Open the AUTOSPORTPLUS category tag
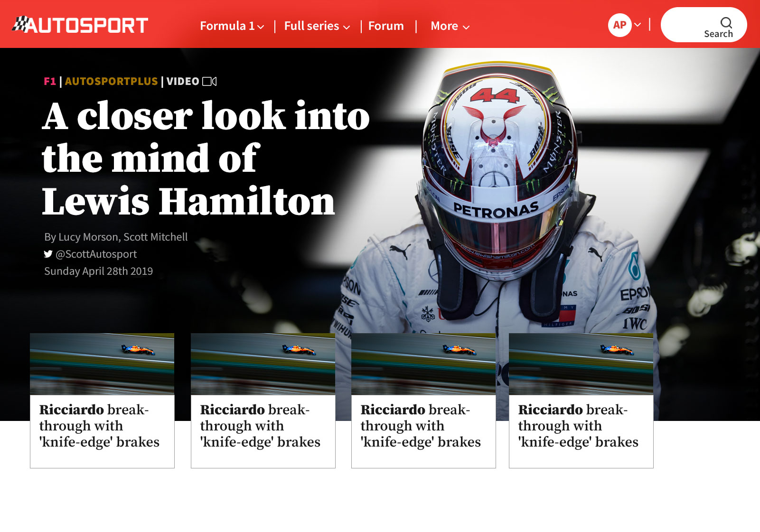Viewport: 760px width, 532px height. [111, 81]
